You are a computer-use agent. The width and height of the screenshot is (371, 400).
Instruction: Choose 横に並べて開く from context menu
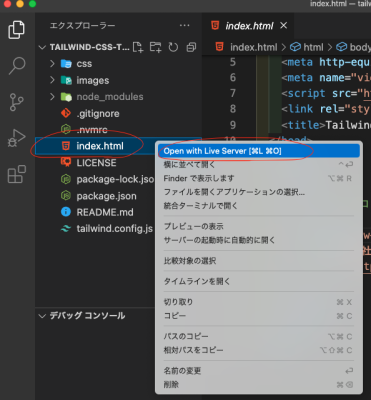click(259, 164)
